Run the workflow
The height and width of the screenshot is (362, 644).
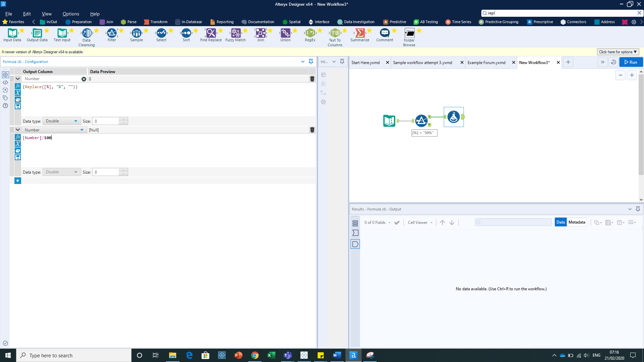point(631,62)
